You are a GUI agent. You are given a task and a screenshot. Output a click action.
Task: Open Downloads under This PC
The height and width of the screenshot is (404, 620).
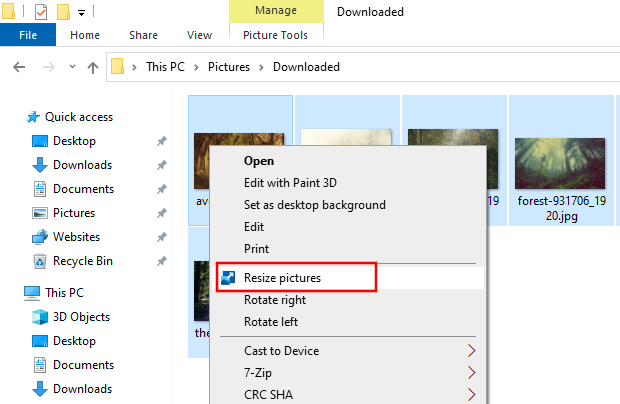click(82, 389)
